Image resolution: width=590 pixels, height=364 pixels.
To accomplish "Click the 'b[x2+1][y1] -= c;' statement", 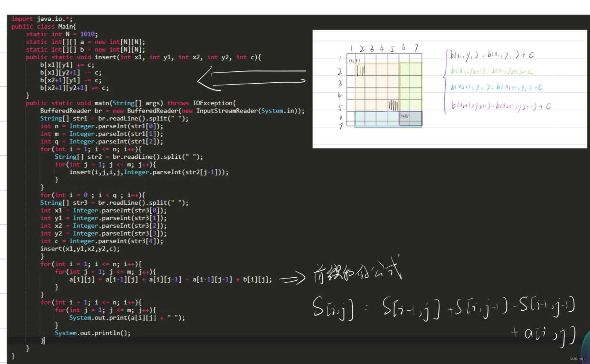I will pos(71,80).
